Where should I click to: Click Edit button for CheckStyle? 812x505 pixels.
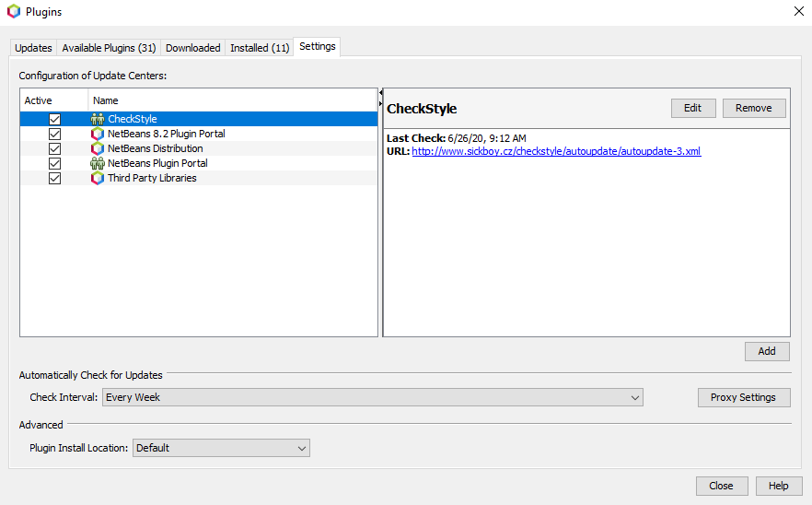click(693, 108)
